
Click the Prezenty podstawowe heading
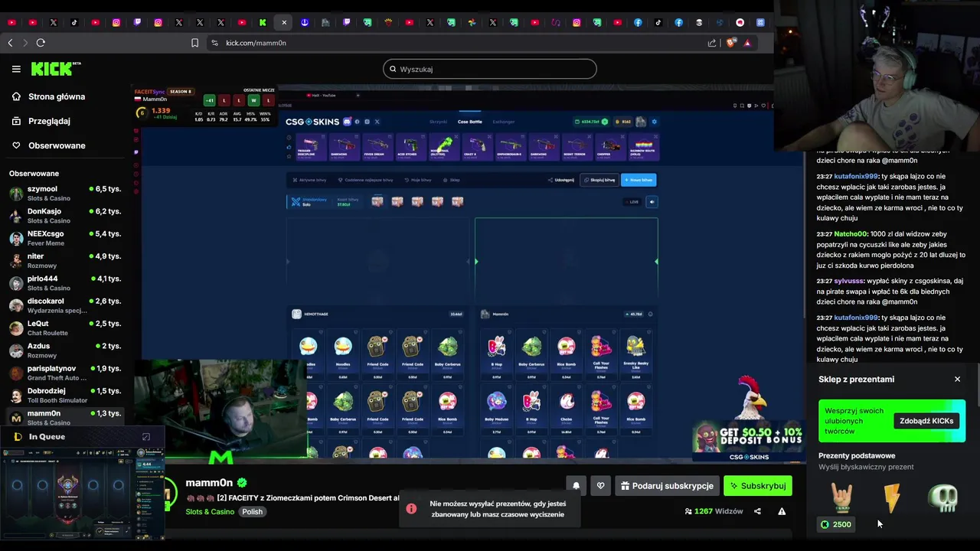point(857,455)
